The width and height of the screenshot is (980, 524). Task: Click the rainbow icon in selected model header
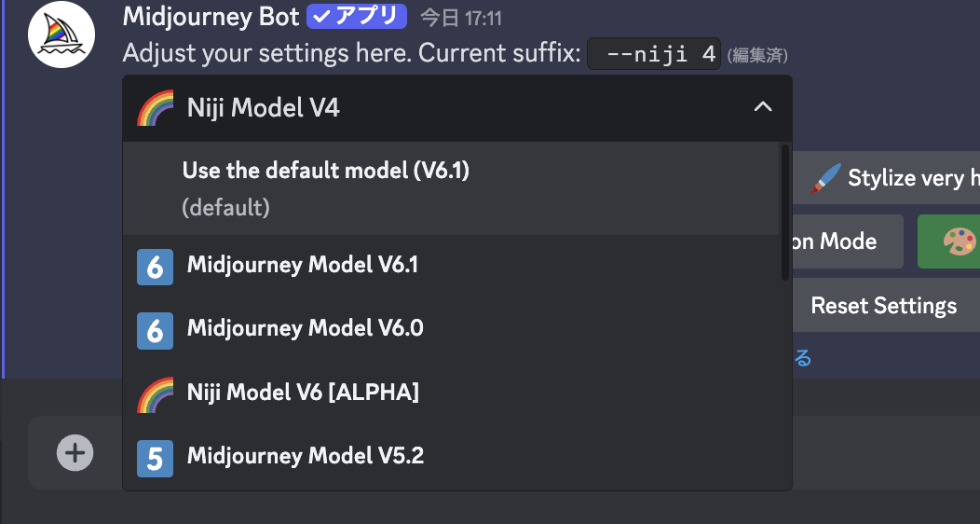(x=156, y=108)
